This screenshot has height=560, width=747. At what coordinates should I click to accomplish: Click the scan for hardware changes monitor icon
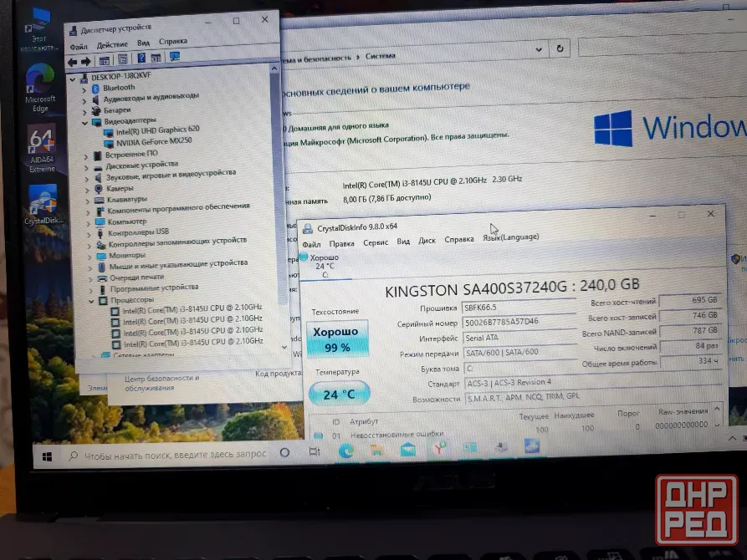pyautogui.click(x=175, y=57)
